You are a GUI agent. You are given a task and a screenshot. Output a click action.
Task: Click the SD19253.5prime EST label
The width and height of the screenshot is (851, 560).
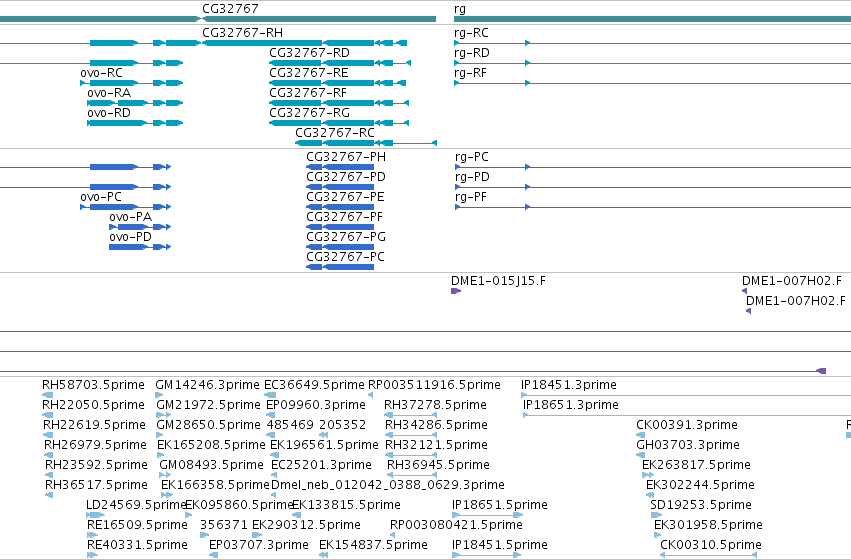701,505
